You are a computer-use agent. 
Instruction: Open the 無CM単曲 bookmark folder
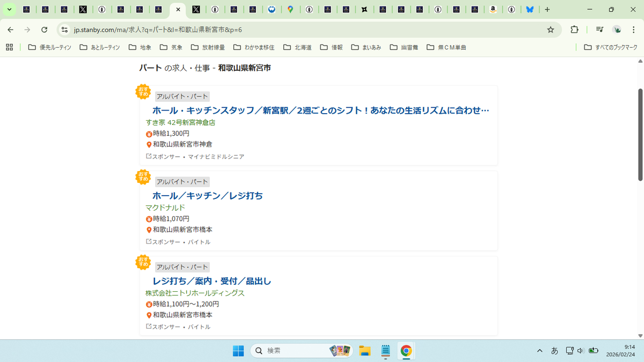[447, 47]
